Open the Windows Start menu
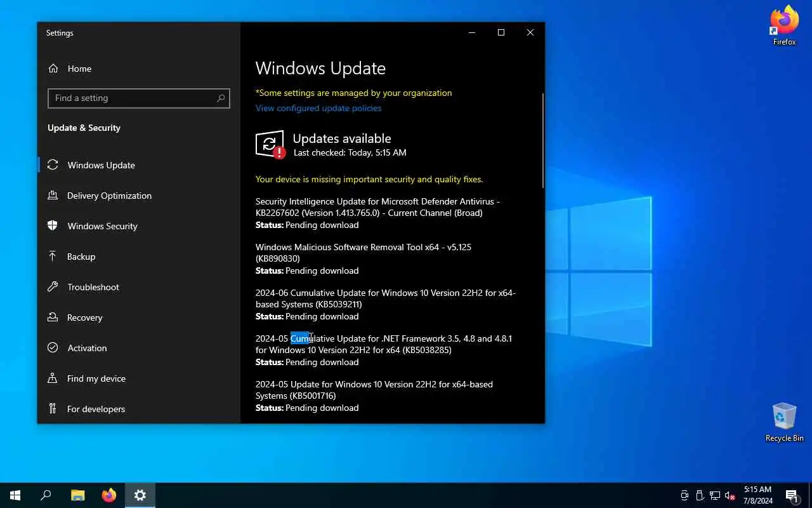Screen dimensions: 812x508 15,495
